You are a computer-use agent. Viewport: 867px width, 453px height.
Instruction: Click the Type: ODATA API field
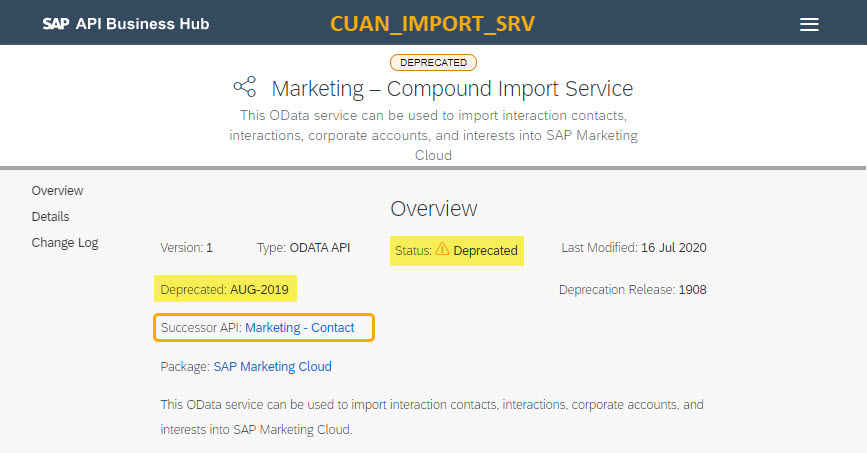[304, 248]
